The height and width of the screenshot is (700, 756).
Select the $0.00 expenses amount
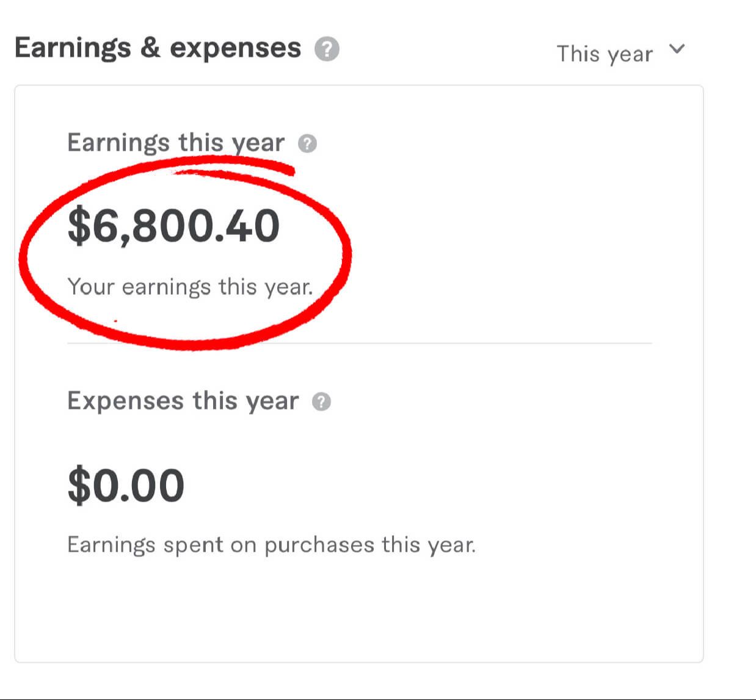(126, 486)
